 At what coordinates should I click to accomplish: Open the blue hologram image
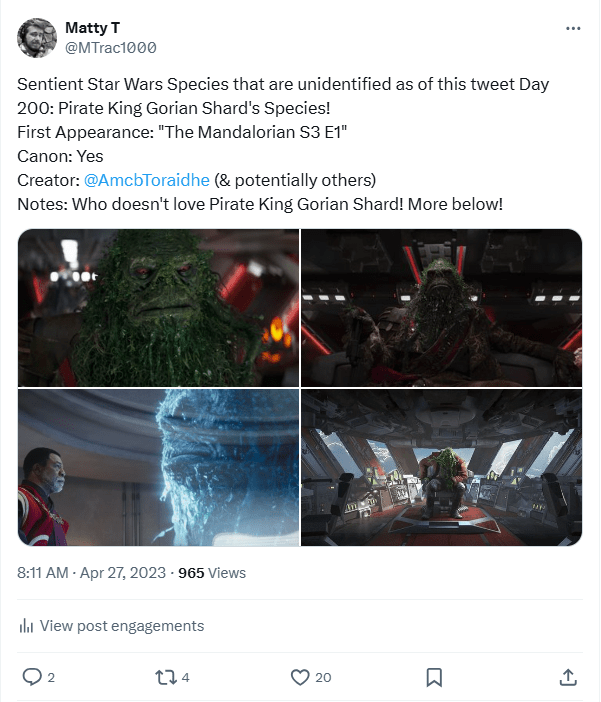(x=158, y=467)
